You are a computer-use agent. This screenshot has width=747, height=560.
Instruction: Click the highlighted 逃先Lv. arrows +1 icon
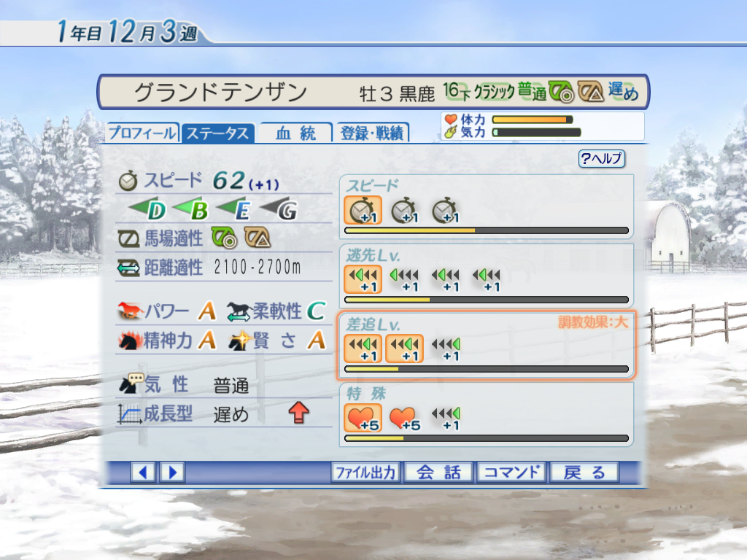coord(363,279)
